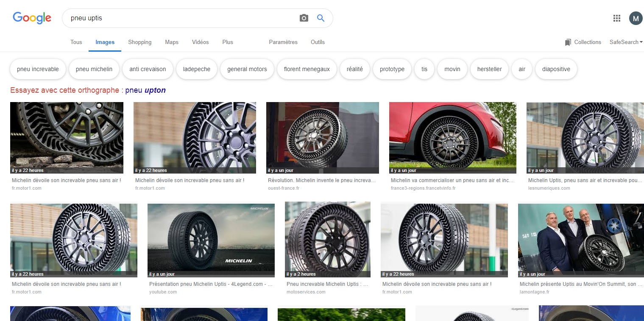The image size is (644, 321).
Task: Click the diapositive filter chip
Action: [556, 69]
